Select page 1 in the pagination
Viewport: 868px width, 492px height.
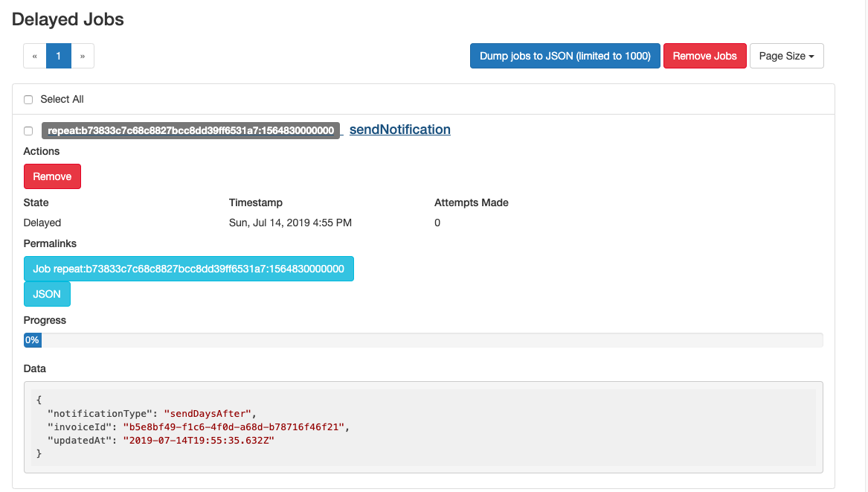tap(58, 56)
